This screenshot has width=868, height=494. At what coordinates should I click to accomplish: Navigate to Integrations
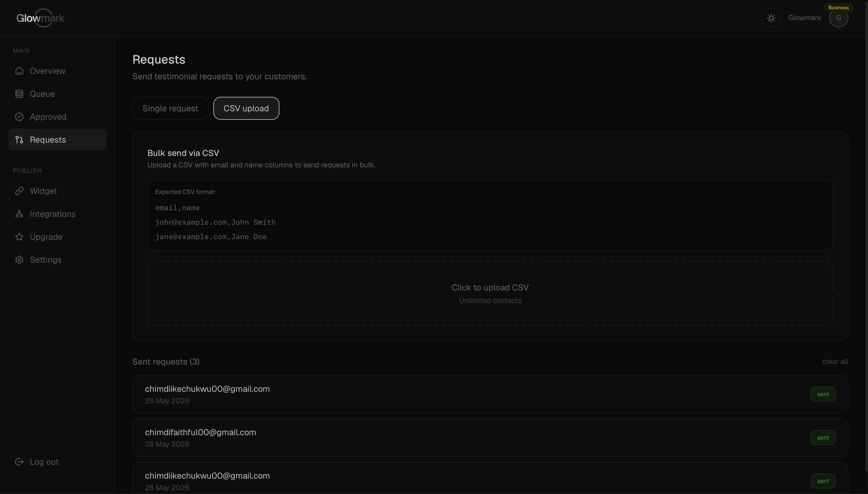57,214
